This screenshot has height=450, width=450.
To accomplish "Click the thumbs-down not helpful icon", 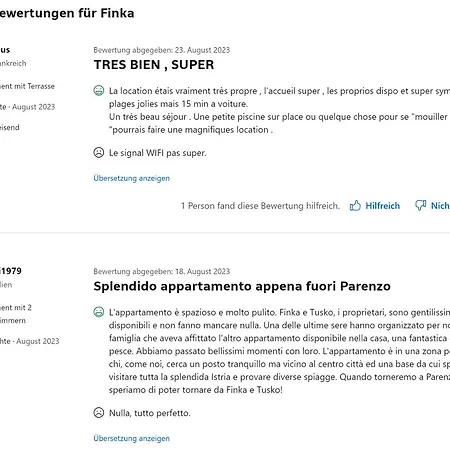I will (420, 205).
